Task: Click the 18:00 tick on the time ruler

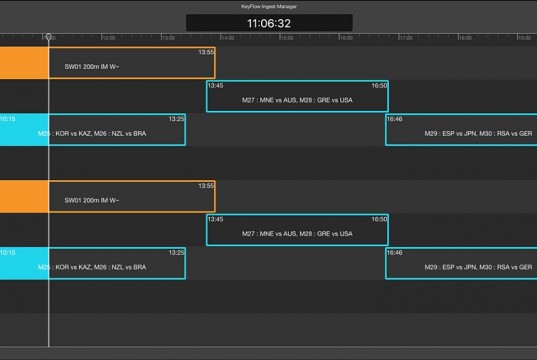Action: 465,38
